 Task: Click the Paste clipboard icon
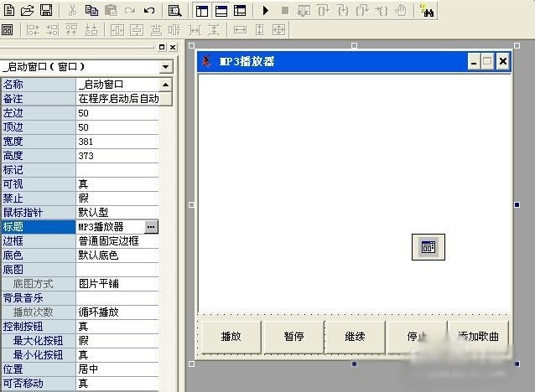point(111,11)
